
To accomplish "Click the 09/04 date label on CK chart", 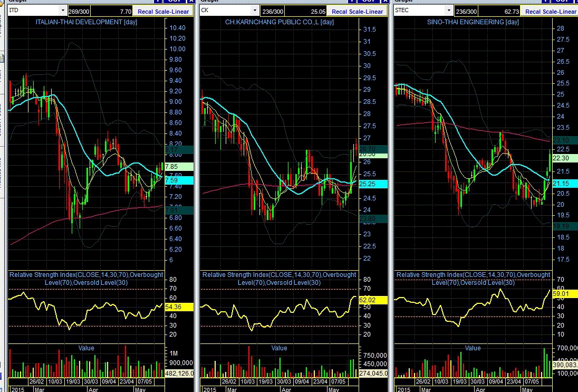I will pyautogui.click(x=302, y=381).
